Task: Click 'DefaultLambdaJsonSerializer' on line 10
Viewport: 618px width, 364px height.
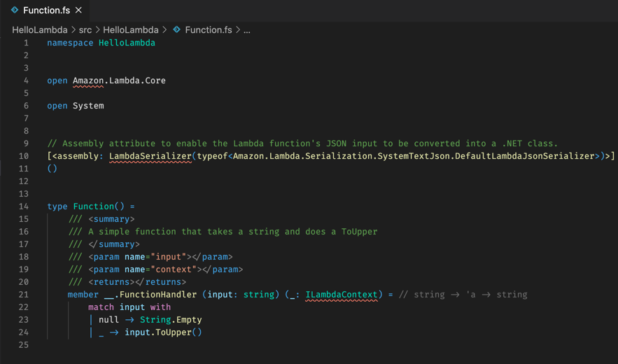Action: [x=525, y=156]
